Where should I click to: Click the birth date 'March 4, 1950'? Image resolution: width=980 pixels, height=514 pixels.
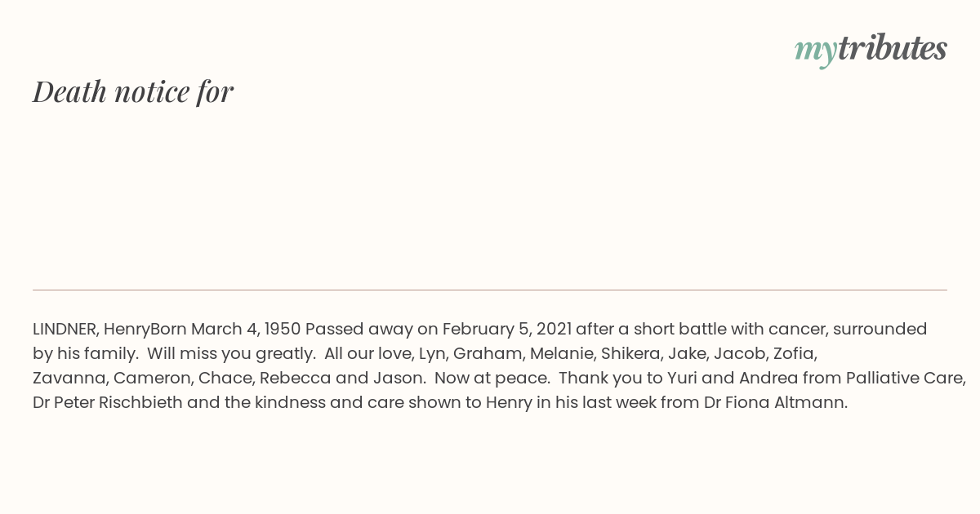pos(246,329)
